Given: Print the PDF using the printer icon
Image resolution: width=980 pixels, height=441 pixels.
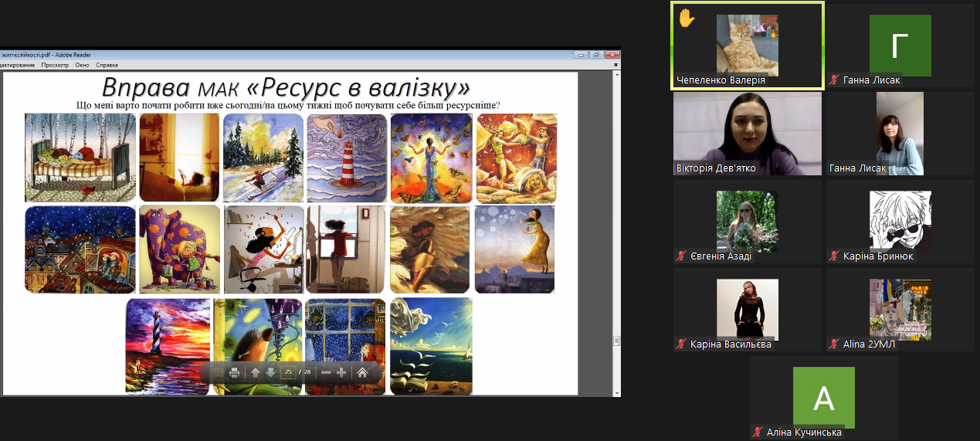Looking at the screenshot, I should (x=234, y=372).
